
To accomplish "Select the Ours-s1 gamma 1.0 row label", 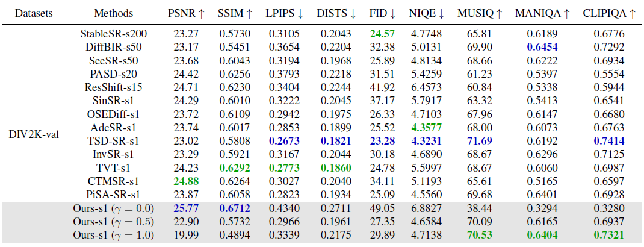I will point(113,235).
